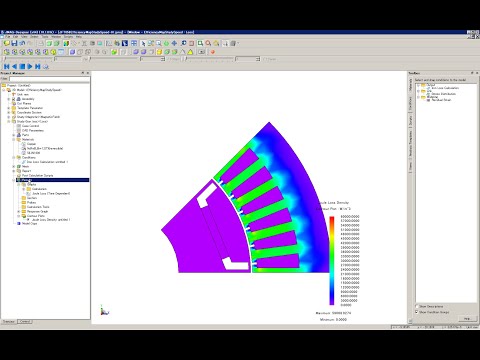Click the Save floppy disk icon
The width and height of the screenshot is (480, 360).
[x=14, y=43]
